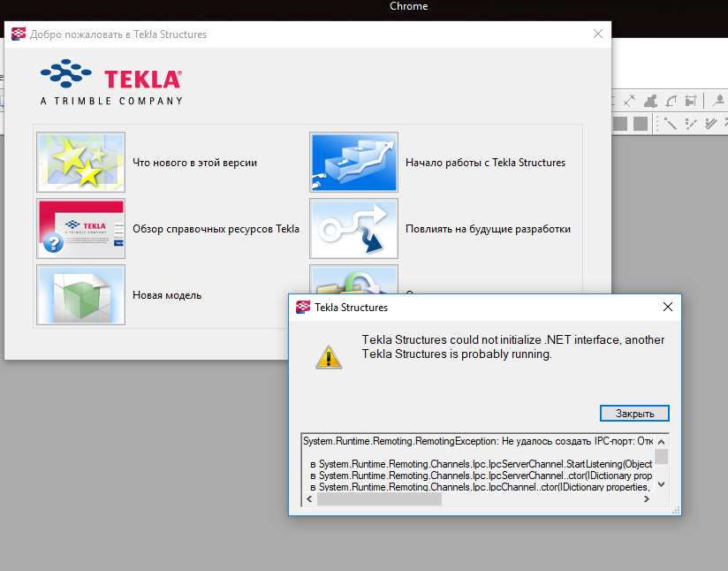Click the dotted toolbar grip handle

657,124
